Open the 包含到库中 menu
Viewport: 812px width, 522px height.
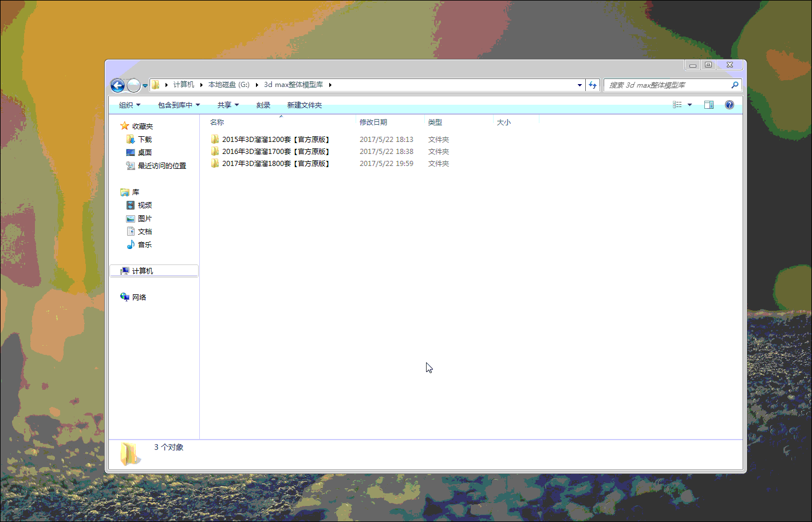(x=179, y=105)
